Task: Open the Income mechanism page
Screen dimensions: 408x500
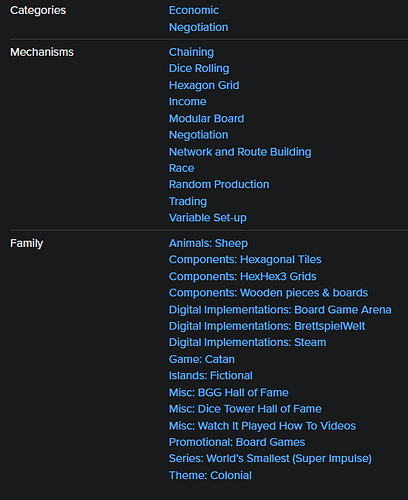Action: tap(188, 102)
